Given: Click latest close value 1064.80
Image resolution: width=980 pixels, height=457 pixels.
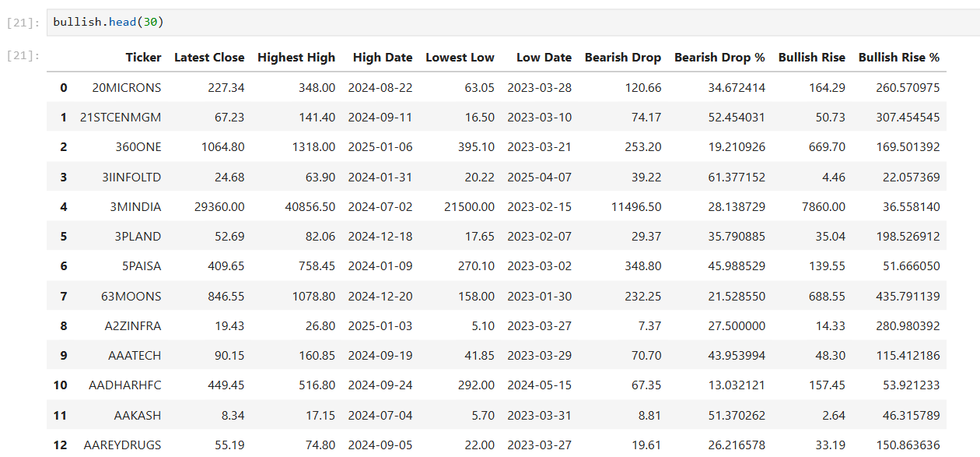Looking at the screenshot, I should [223, 147].
